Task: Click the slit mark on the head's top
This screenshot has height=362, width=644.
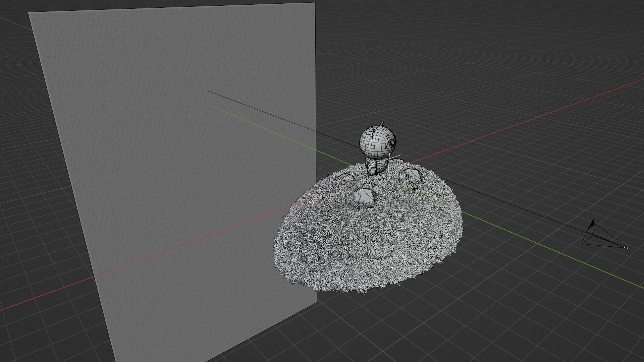Action: (373, 133)
